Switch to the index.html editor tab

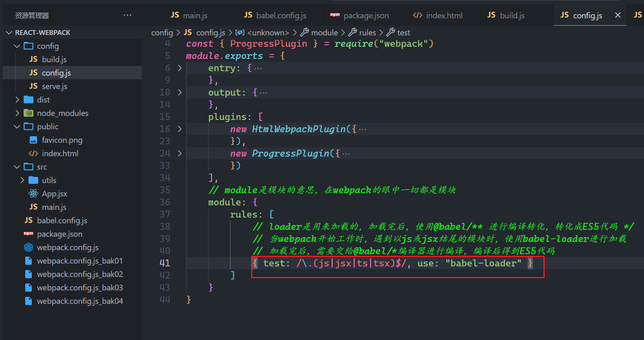[443, 15]
